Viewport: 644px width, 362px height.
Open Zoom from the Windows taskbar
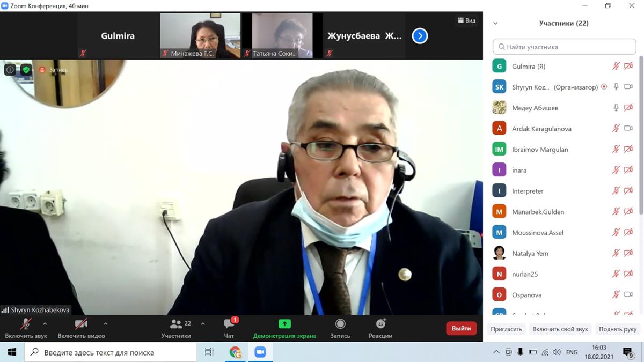tap(260, 352)
